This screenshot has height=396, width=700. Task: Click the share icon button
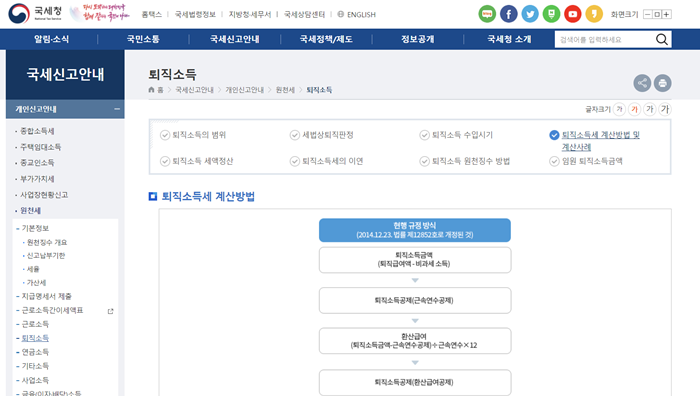coord(642,83)
